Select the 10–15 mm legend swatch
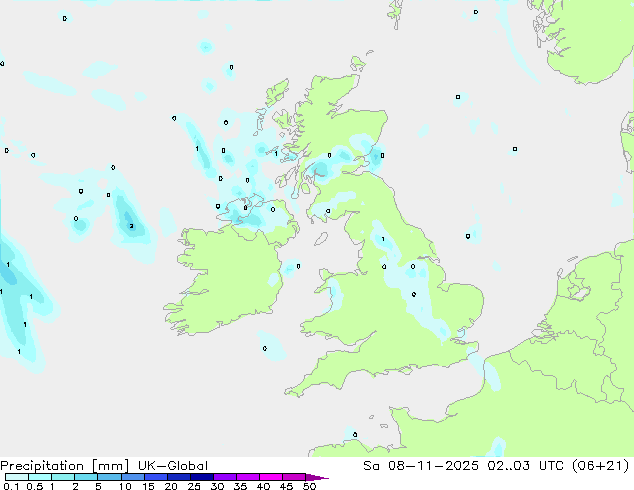Image resolution: width=634 pixels, height=490 pixels. pos(132,477)
